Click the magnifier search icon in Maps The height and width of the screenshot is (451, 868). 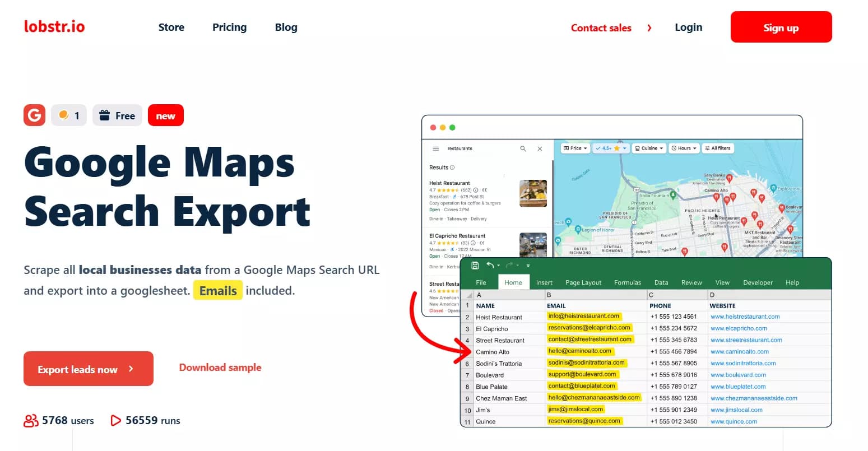[523, 148]
